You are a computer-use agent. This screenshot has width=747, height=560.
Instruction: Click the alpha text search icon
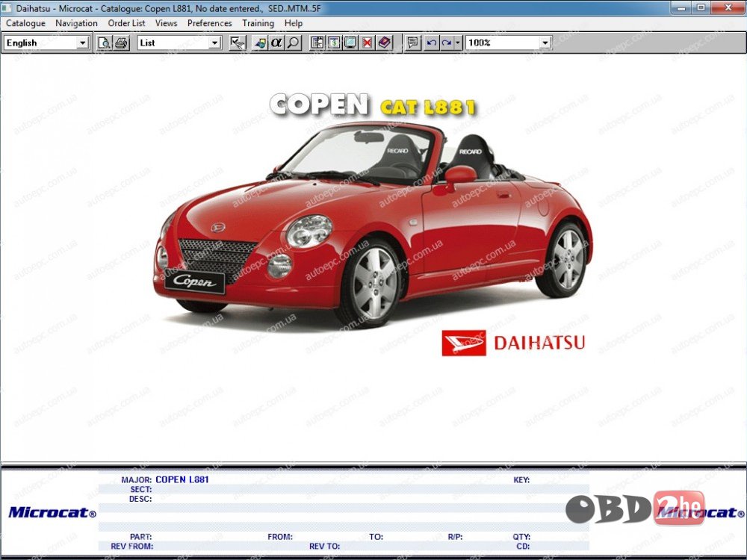[276, 43]
